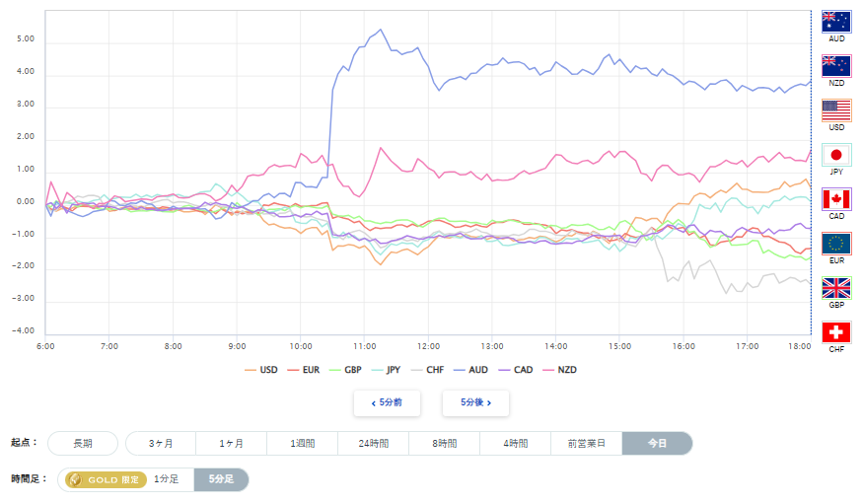The height and width of the screenshot is (504, 863).
Task: Click the 6:00 time axis label
Action: click(45, 346)
